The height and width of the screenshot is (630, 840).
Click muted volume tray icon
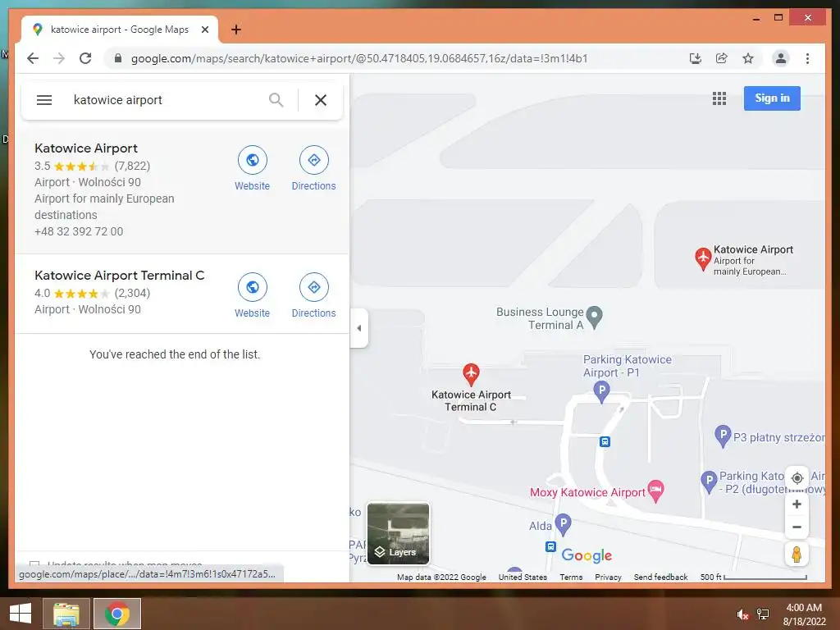[x=742, y=614]
